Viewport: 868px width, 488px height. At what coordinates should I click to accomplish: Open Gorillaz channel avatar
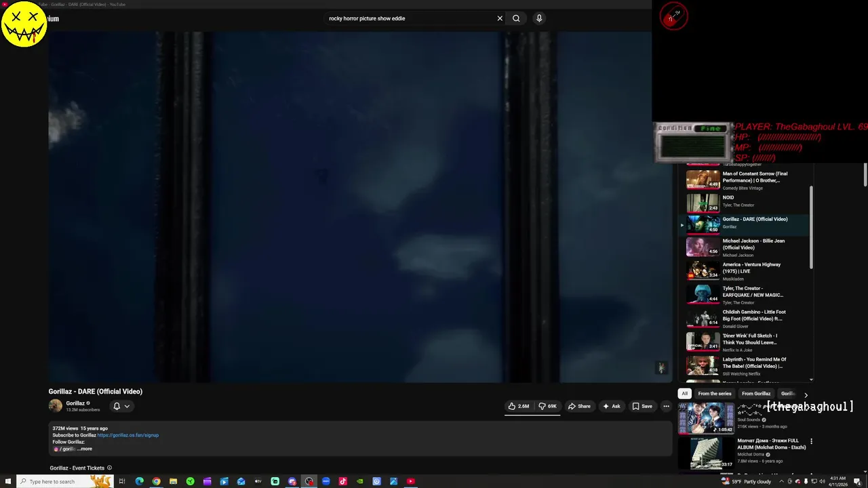pos(55,406)
